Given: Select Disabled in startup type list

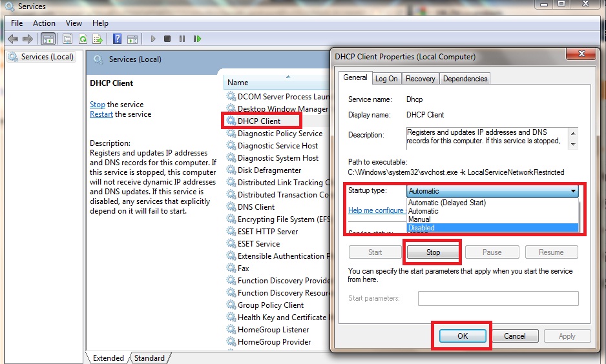Looking at the screenshot, I should [x=493, y=228].
